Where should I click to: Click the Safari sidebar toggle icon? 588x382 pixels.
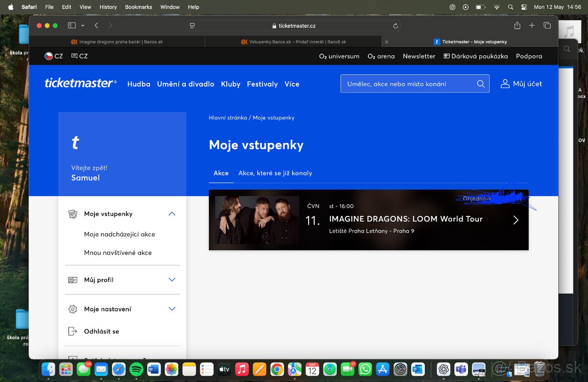point(72,25)
